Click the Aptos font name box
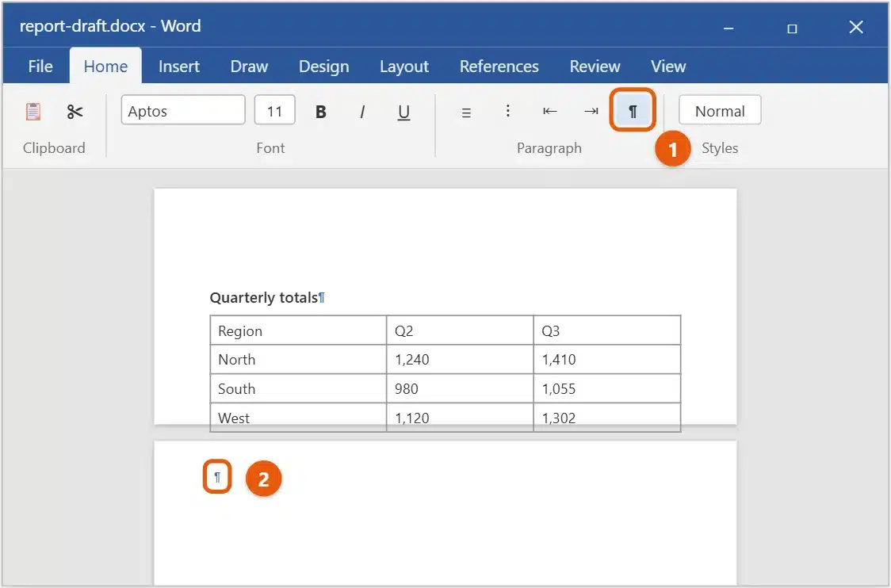 pos(183,109)
